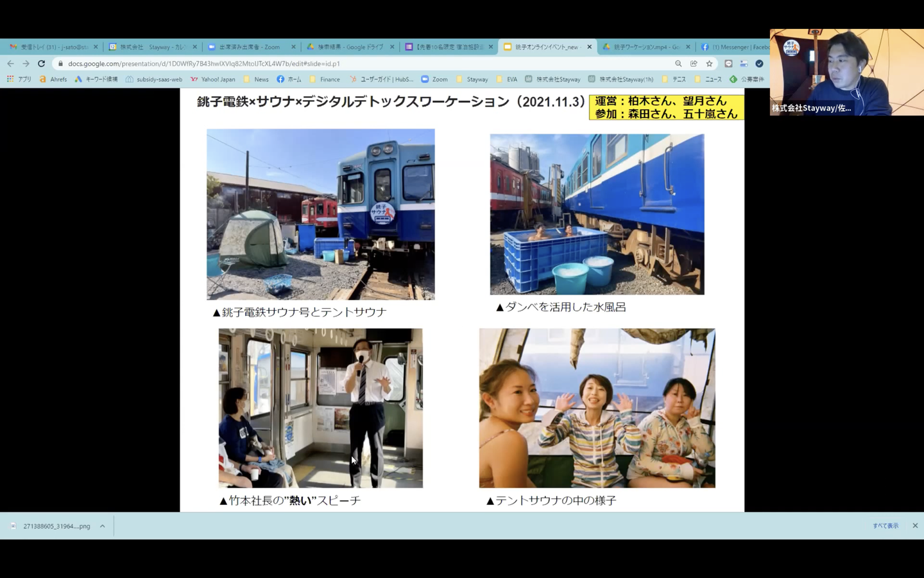The image size is (924, 578).
Task: Click すべて表示 to show all downloads
Action: (886, 526)
